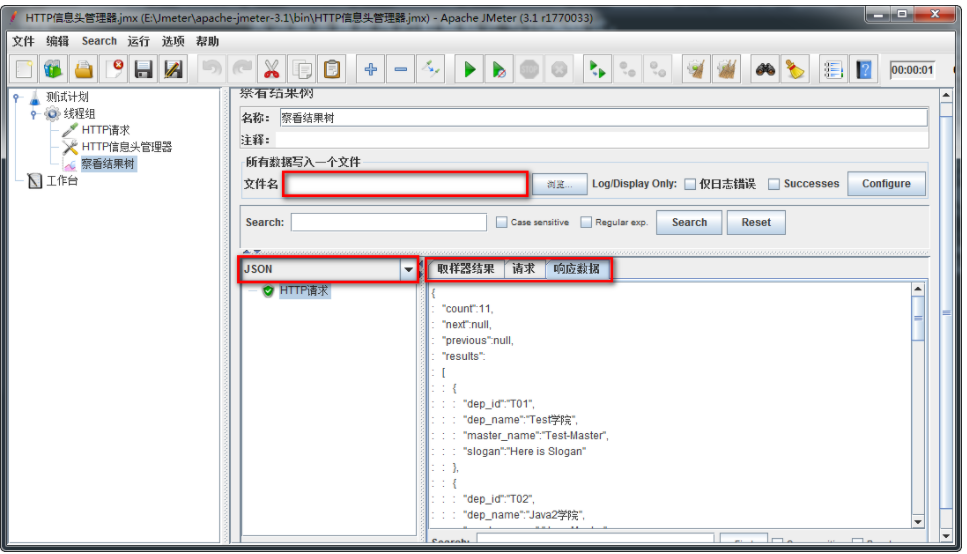Select 察看结果树 in the tree
This screenshot has width=967, height=554.
pyautogui.click(x=108, y=164)
